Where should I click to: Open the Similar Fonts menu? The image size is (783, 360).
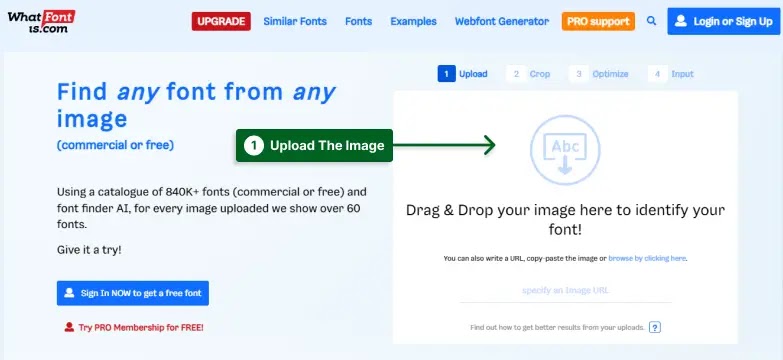[295, 21]
